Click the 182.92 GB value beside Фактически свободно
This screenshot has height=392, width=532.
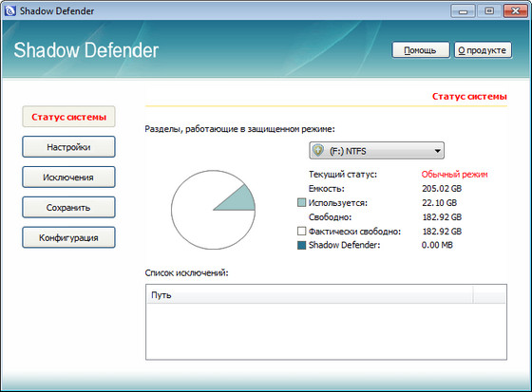click(x=442, y=232)
